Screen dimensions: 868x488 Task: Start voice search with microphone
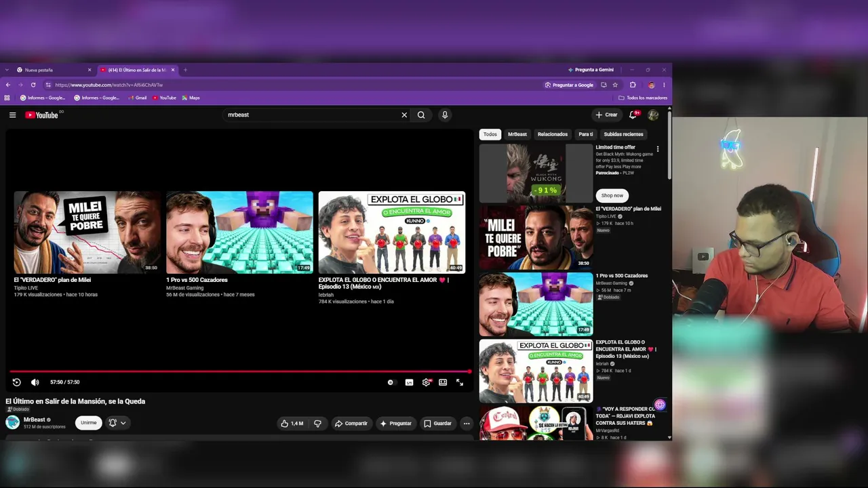(445, 115)
